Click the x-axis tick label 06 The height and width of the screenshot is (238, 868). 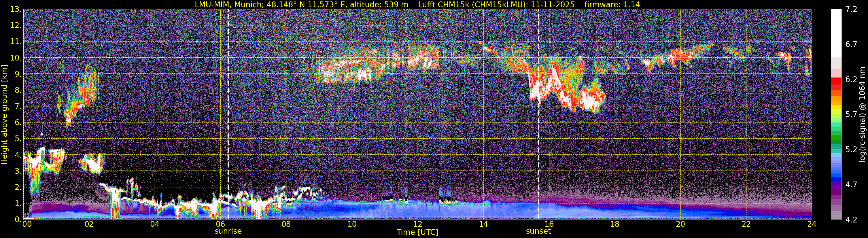tap(220, 224)
